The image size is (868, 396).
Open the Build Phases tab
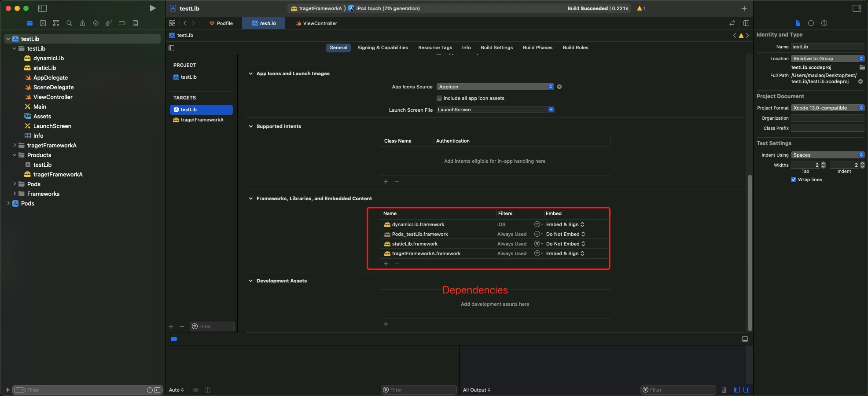(x=537, y=48)
